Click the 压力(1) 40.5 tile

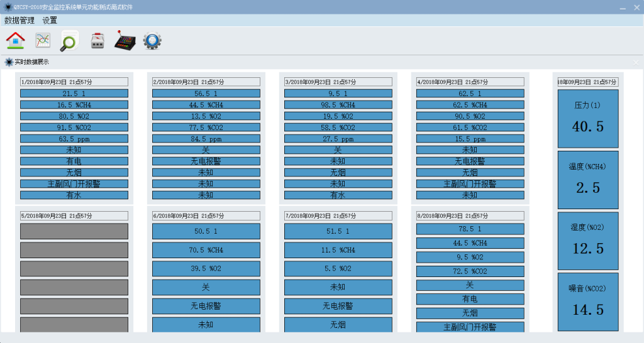[588, 119]
